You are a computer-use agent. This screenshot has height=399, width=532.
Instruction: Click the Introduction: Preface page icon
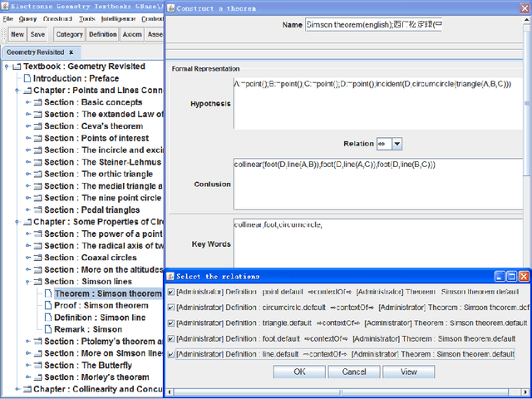pos(27,79)
